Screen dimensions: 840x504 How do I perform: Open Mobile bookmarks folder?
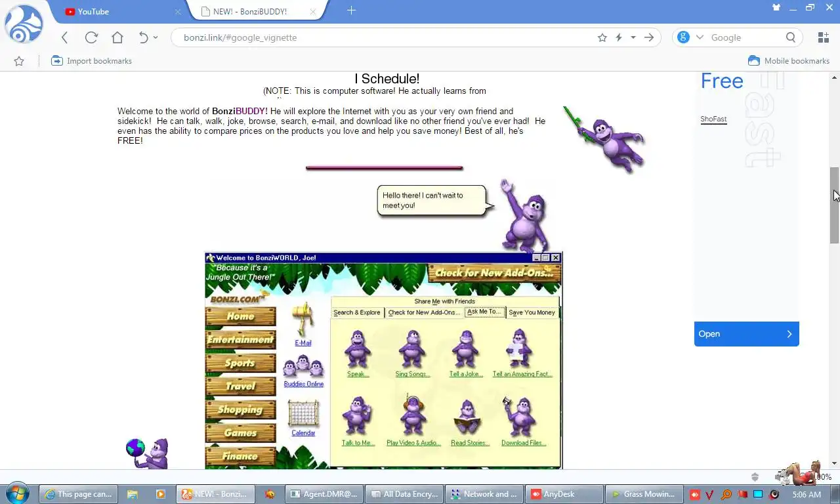(789, 61)
